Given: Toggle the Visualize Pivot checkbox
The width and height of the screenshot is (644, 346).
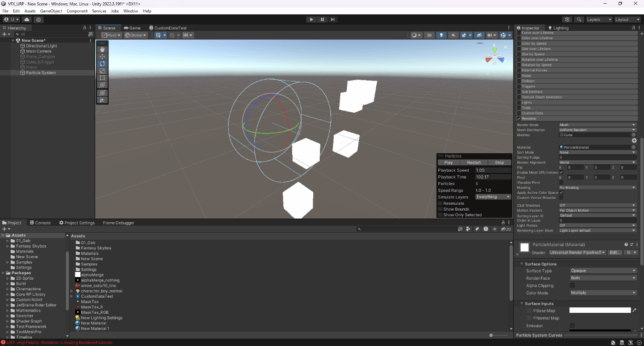Looking at the screenshot, I should [561, 183].
